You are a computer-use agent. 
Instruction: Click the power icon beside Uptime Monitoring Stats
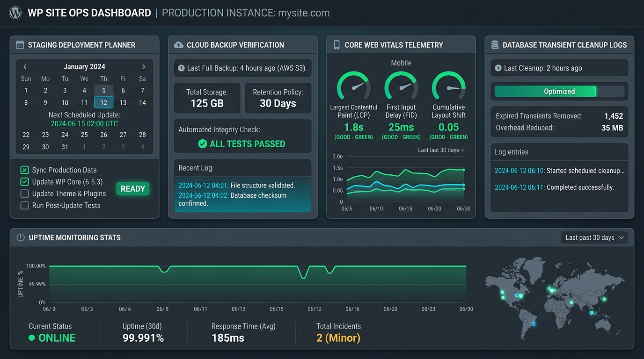[21, 237]
